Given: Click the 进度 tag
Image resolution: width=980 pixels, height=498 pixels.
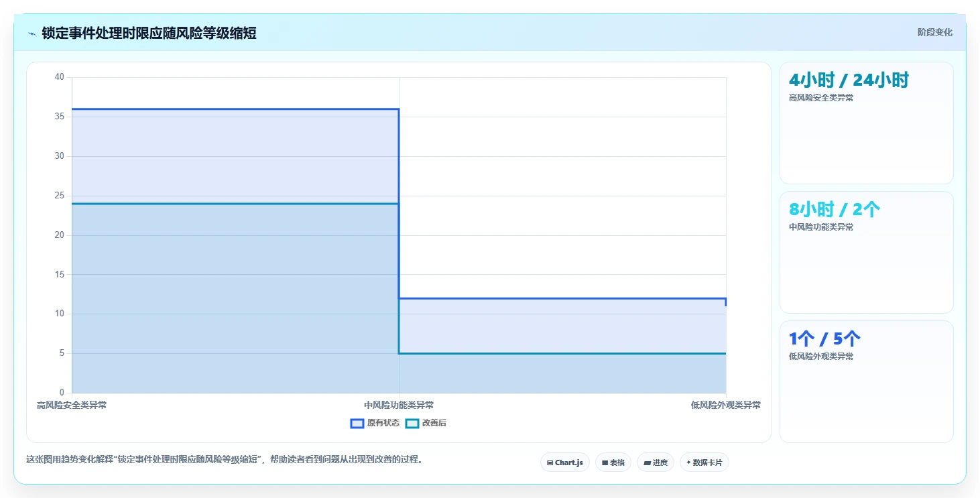Looking at the screenshot, I should point(656,462).
